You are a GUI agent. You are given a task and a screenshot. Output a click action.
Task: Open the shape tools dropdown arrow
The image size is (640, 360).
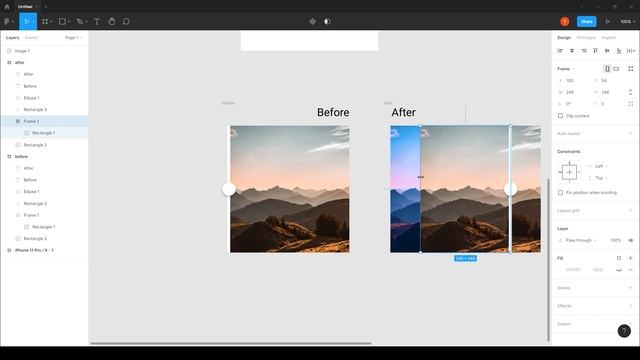(x=68, y=22)
